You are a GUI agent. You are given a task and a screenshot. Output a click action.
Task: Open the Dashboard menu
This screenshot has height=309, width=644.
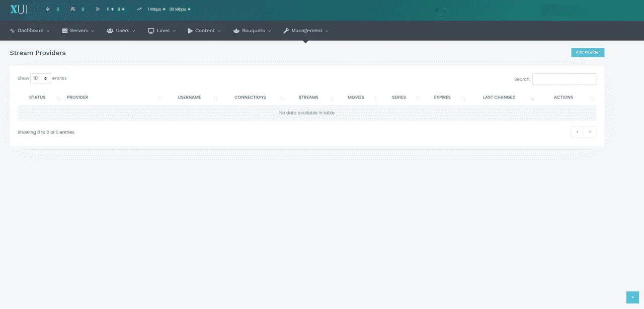coord(30,31)
